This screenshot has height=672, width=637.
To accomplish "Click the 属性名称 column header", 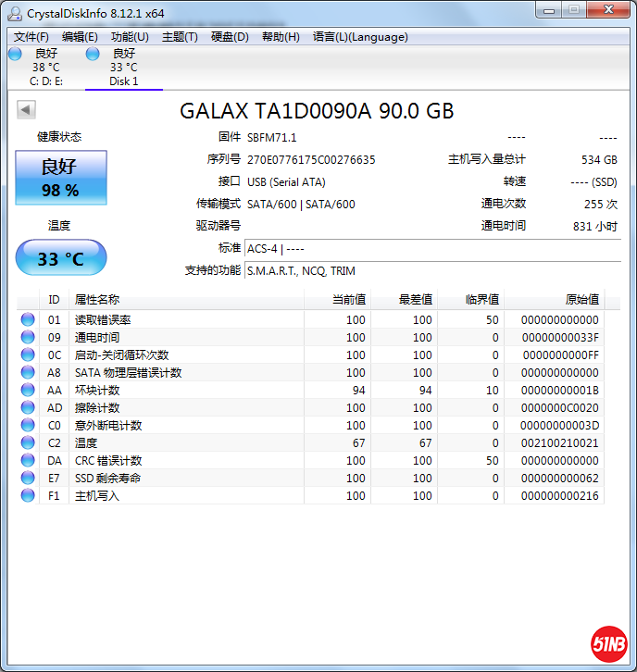I will point(97,300).
